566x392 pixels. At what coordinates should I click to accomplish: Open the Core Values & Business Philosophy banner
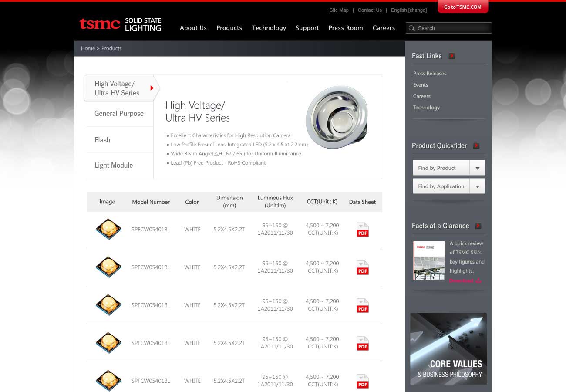[448, 348]
